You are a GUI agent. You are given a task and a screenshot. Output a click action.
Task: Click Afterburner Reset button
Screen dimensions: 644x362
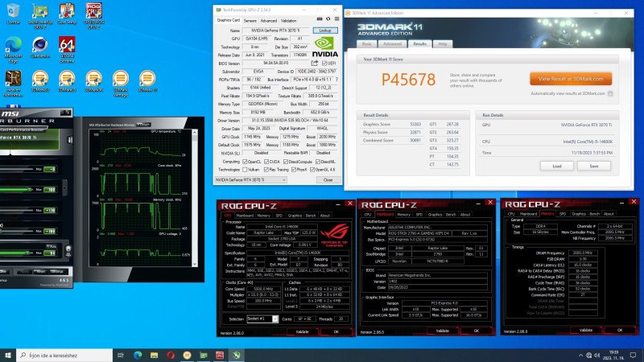pyautogui.click(x=41, y=272)
